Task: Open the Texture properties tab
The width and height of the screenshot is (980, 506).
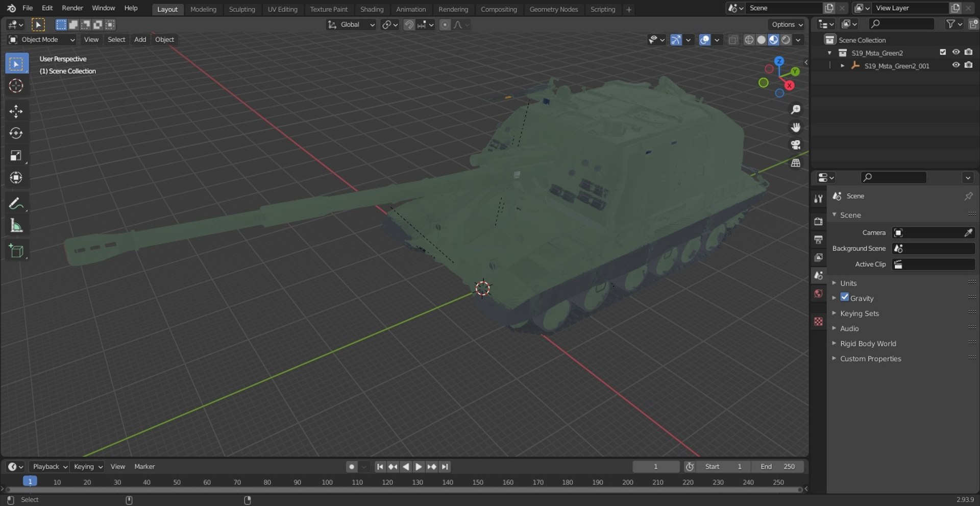Action: [x=819, y=321]
